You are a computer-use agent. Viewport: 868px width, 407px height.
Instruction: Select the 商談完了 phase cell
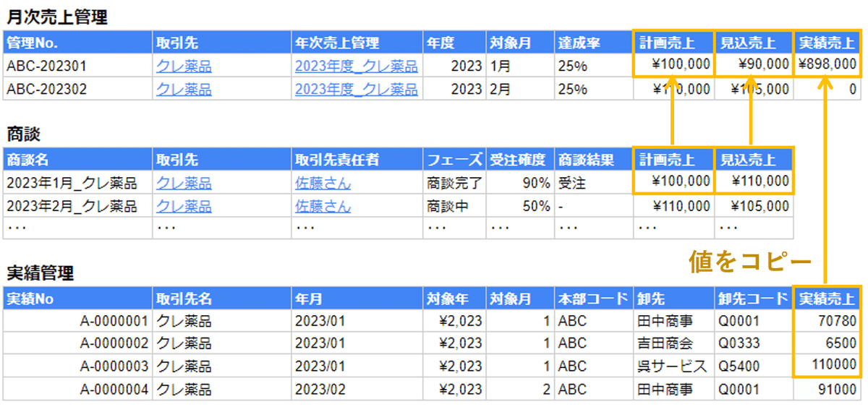pos(454,184)
